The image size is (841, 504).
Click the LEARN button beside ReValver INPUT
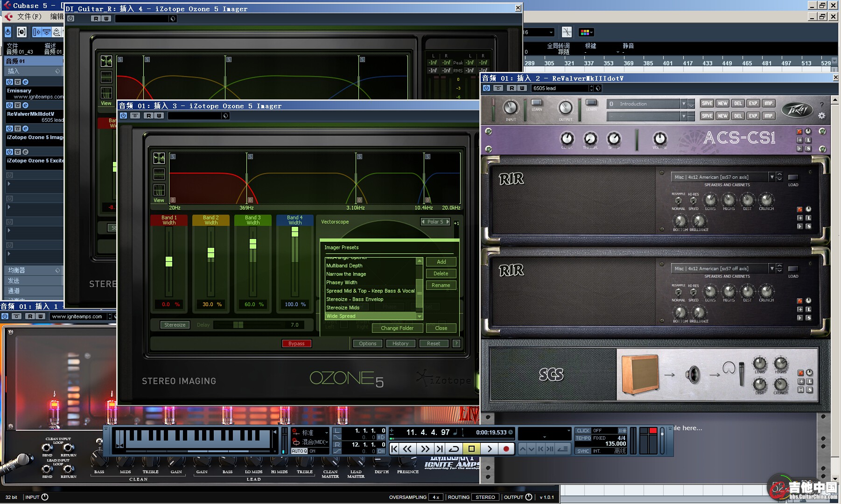pyautogui.click(x=537, y=103)
